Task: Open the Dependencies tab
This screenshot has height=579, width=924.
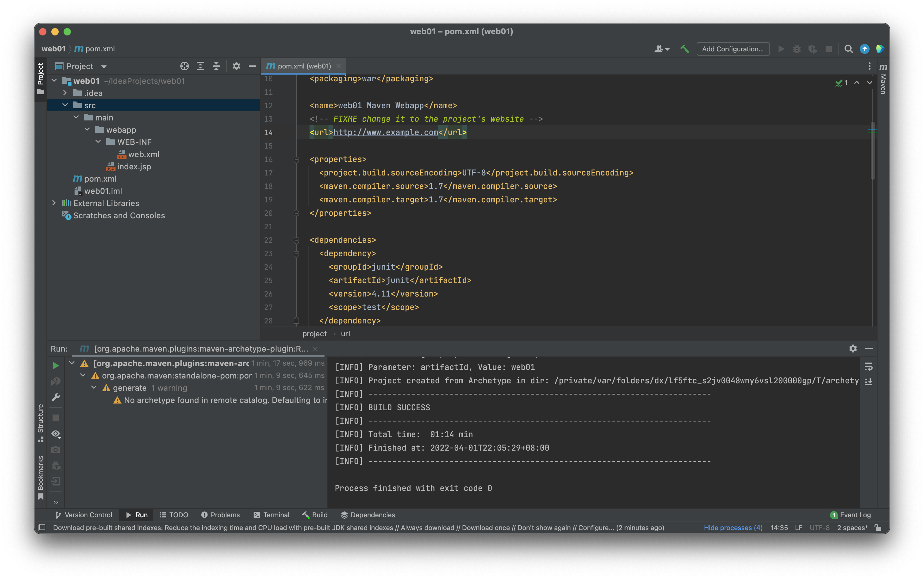Action: pyautogui.click(x=368, y=515)
